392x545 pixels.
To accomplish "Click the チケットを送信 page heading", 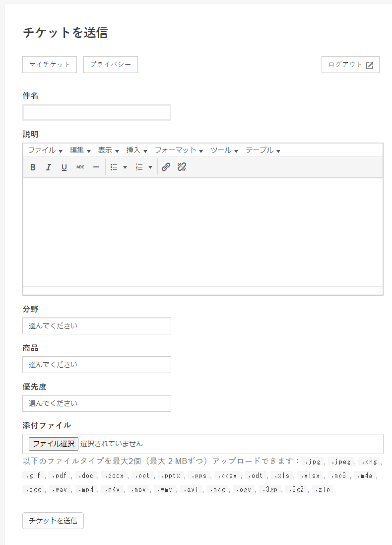I will click(65, 33).
